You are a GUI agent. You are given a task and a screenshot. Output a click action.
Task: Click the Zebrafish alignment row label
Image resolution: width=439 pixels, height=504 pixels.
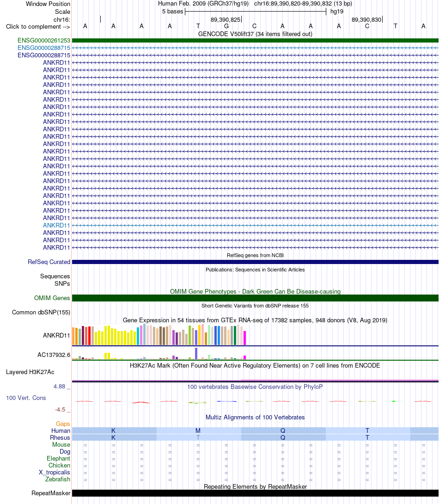click(x=57, y=479)
